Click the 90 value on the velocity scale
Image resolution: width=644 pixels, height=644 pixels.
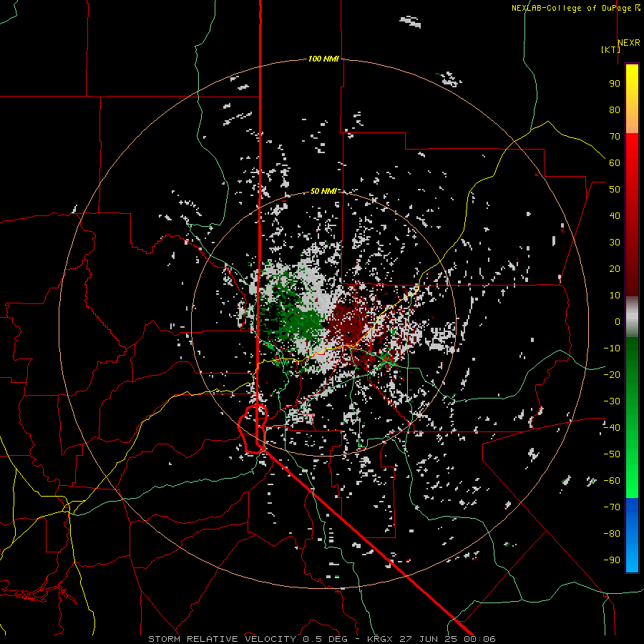pyautogui.click(x=615, y=84)
